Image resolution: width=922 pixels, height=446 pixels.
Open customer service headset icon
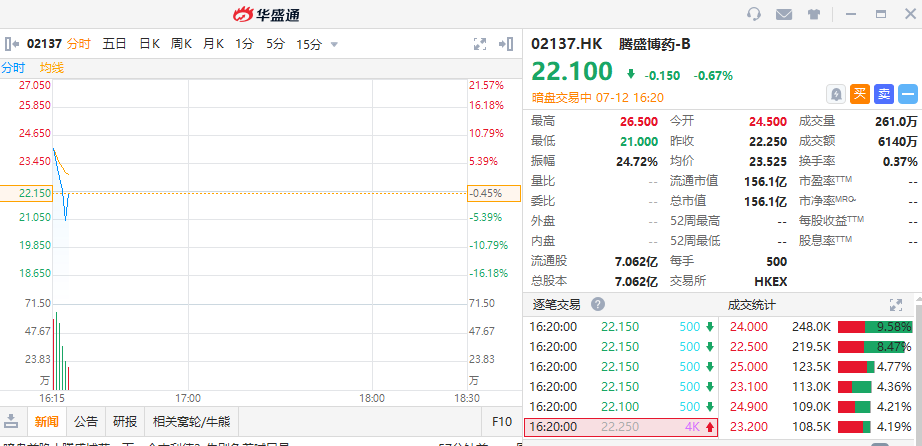[754, 14]
